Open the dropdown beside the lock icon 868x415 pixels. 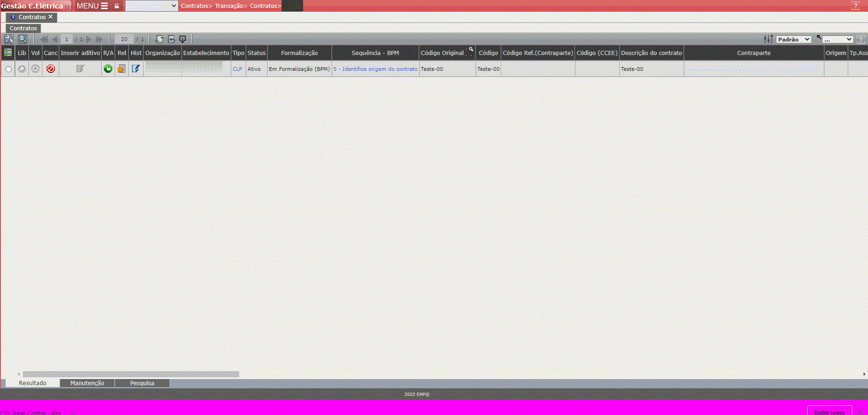click(152, 6)
